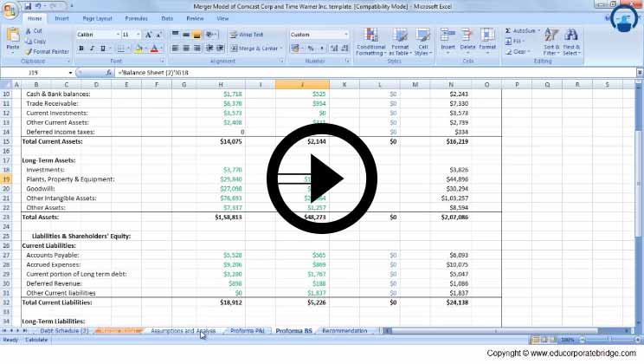
Task: Toggle Wrap Text for cells
Action: [247, 35]
